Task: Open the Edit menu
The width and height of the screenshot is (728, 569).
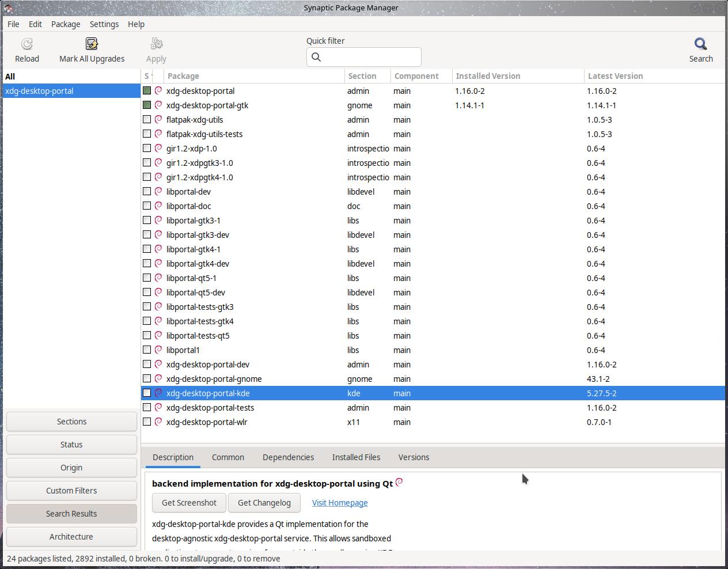Action: 35,24
